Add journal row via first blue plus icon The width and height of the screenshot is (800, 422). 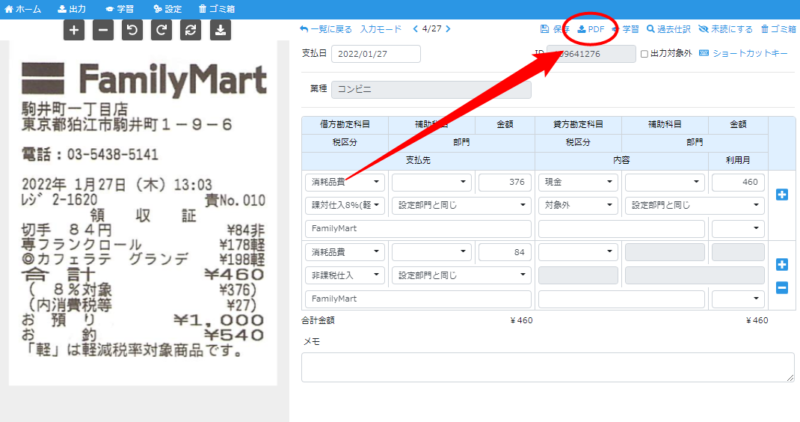[782, 194]
